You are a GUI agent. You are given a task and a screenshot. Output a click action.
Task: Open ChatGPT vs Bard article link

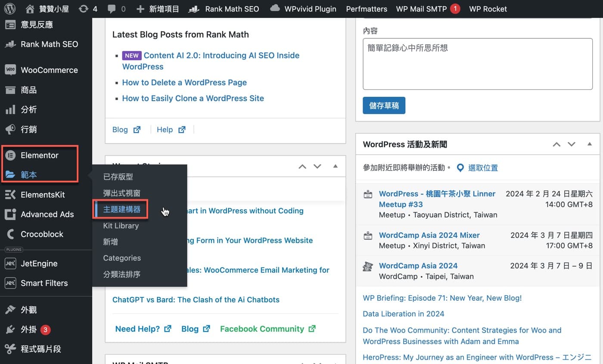[196, 299]
